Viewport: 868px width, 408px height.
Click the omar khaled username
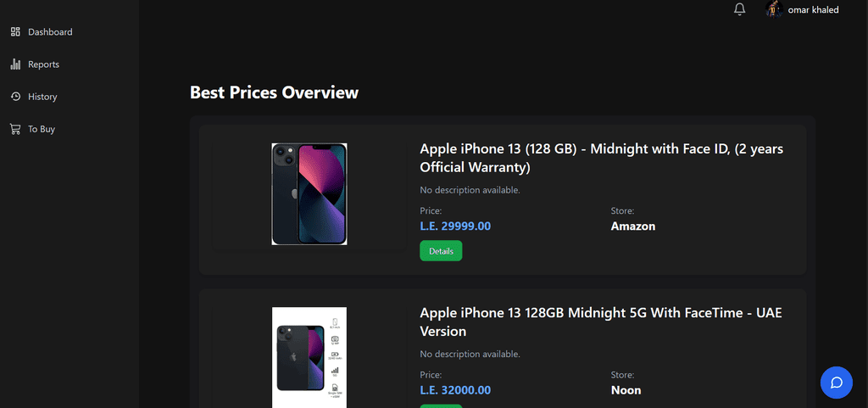coord(813,10)
